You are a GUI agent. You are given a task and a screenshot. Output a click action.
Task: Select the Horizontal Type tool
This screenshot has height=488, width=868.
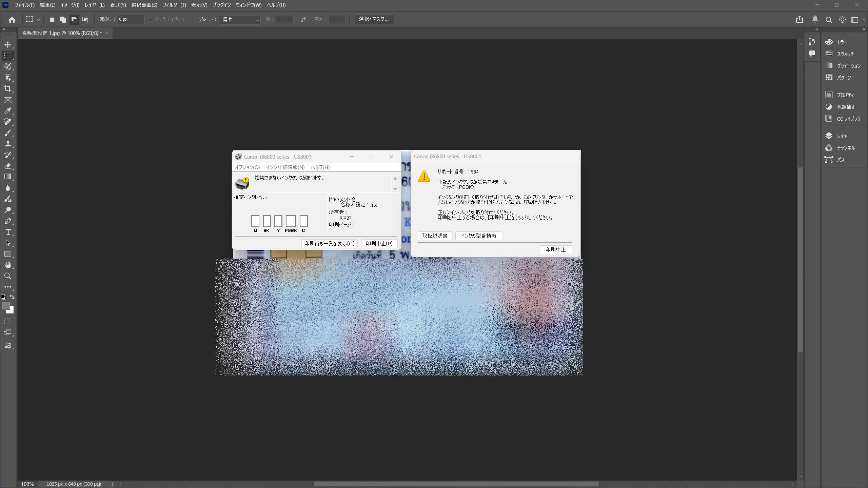(x=8, y=232)
